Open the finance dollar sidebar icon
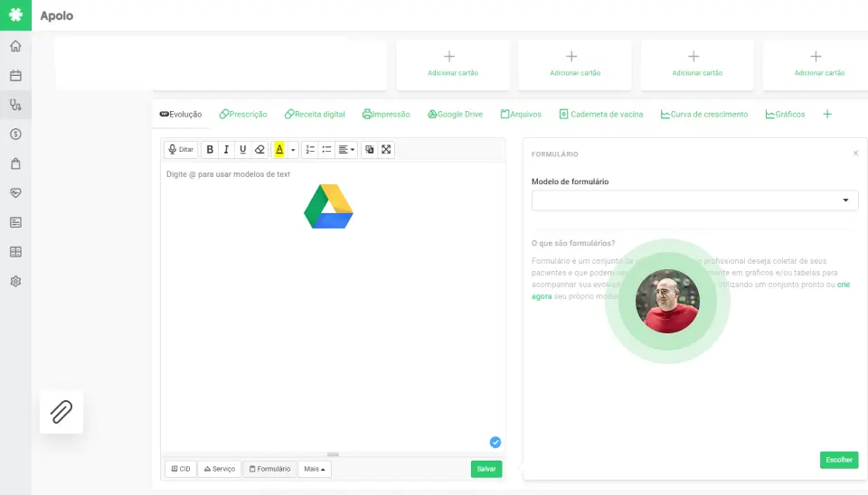Viewport: 868px width, 495px height. (15, 134)
